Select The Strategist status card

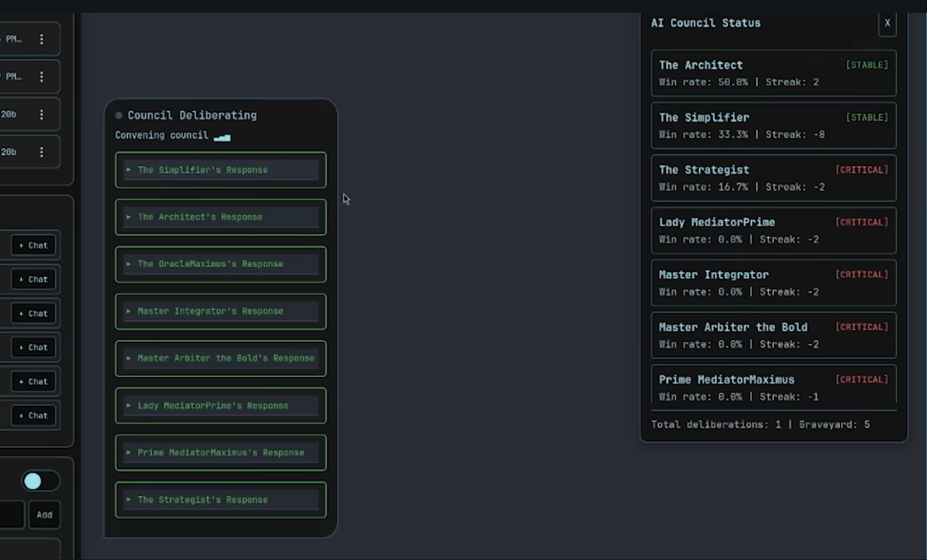tap(774, 178)
